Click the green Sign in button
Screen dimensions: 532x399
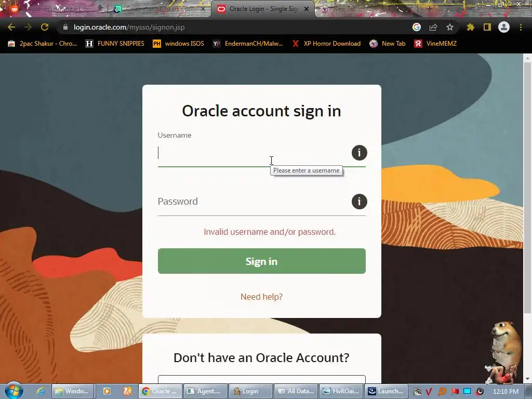pos(262,261)
